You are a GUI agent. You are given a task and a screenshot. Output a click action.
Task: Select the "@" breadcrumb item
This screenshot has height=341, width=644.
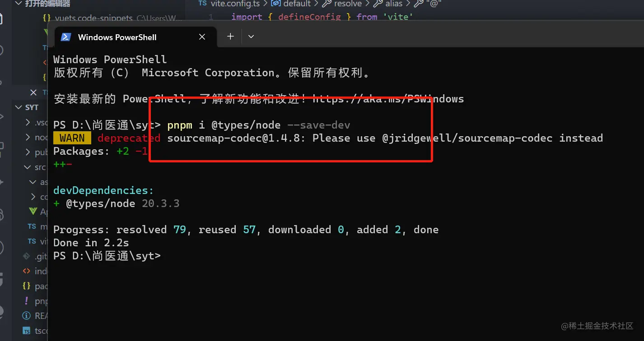point(434,4)
